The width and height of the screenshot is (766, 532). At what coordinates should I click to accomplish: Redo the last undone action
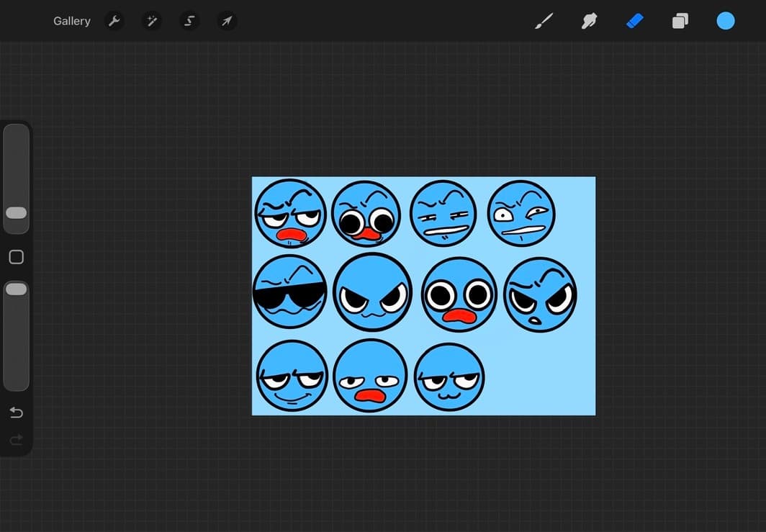click(x=16, y=440)
